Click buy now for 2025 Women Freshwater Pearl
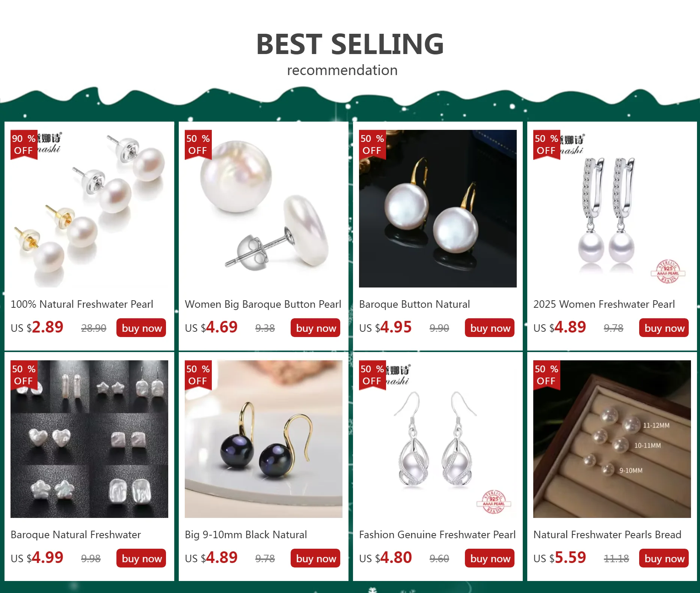Viewport: 700px width, 593px height. pos(664,328)
